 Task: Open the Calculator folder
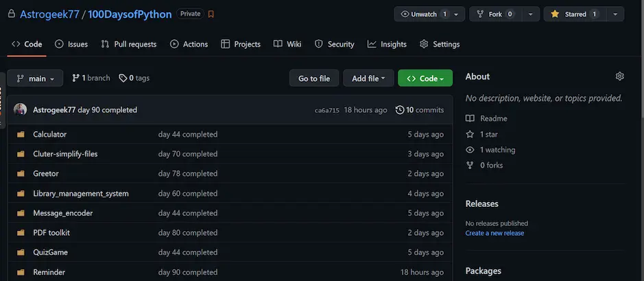coord(49,135)
